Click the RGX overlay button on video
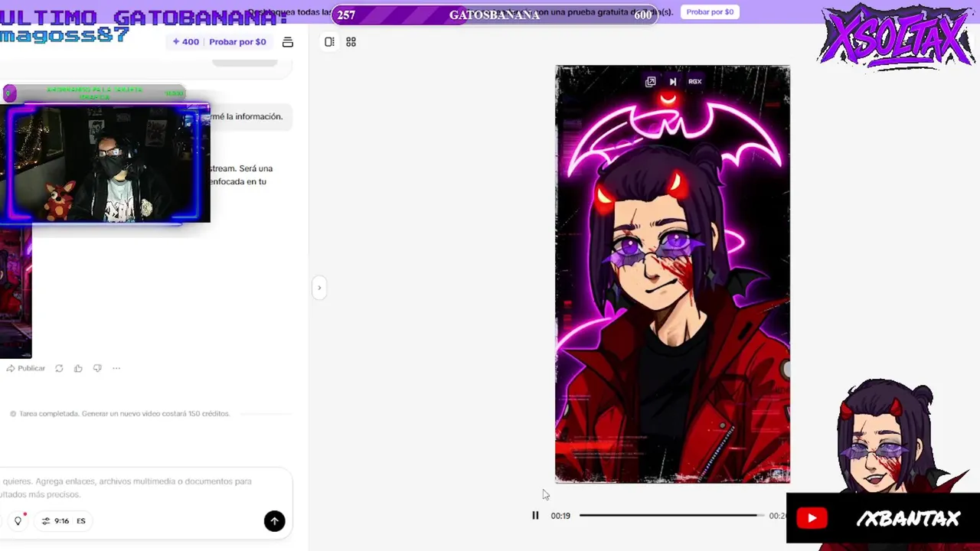Image resolution: width=980 pixels, height=551 pixels. (694, 81)
